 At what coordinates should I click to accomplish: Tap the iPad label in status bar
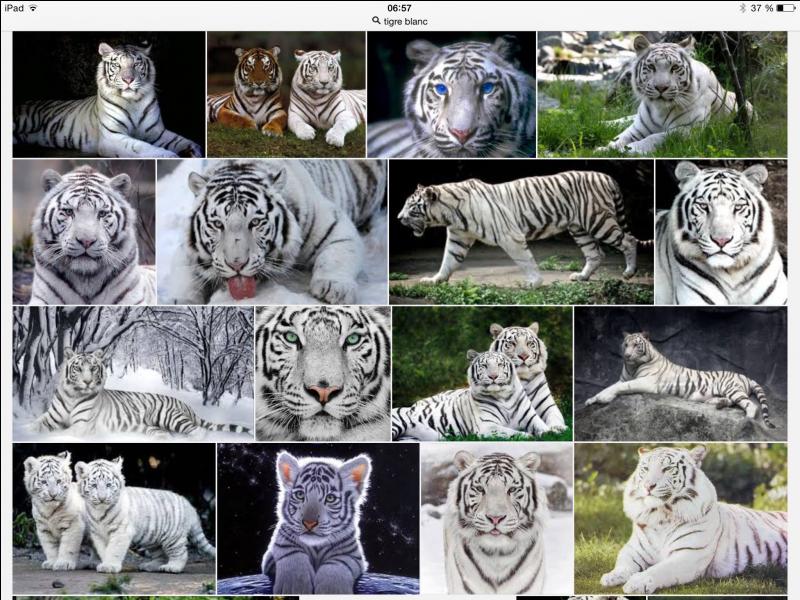click(x=14, y=8)
